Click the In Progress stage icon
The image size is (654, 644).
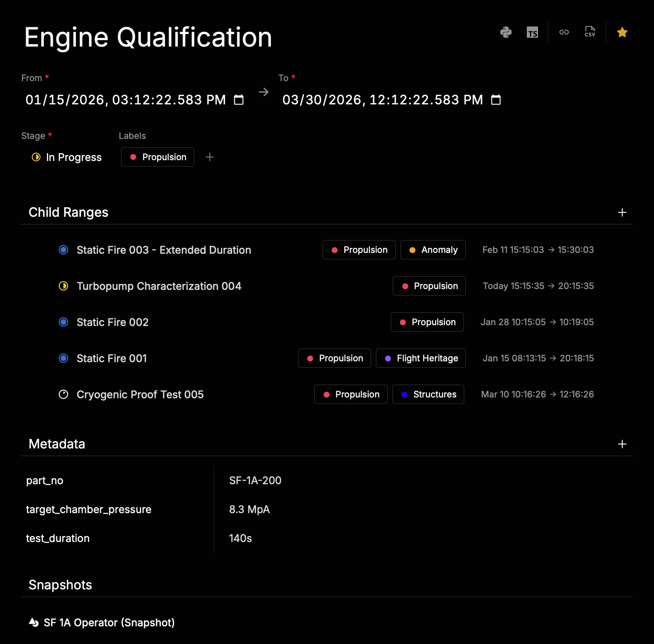[36, 157]
